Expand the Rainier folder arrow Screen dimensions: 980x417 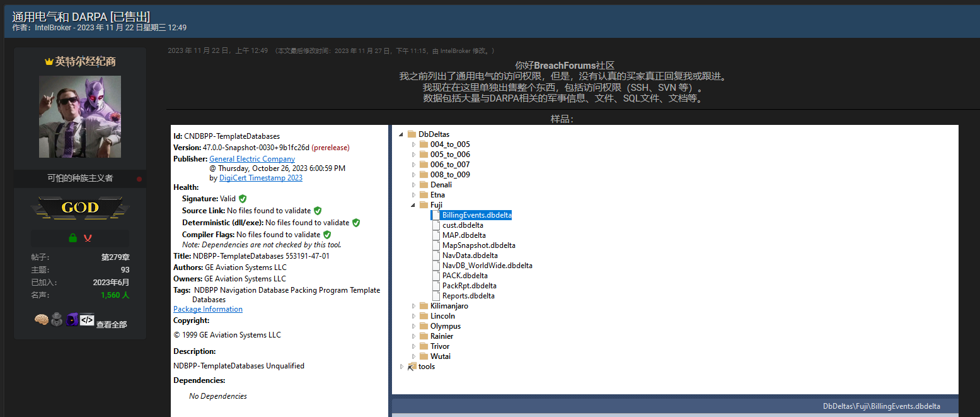414,336
